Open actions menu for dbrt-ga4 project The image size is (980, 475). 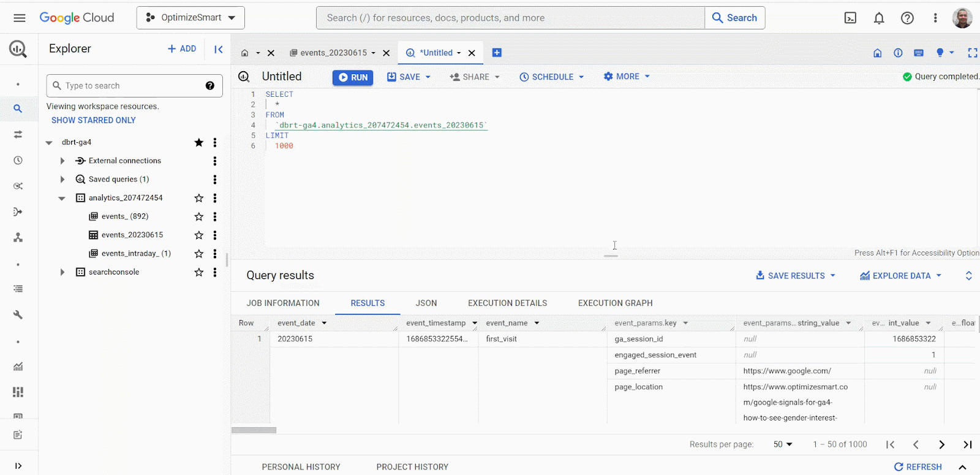coord(214,142)
